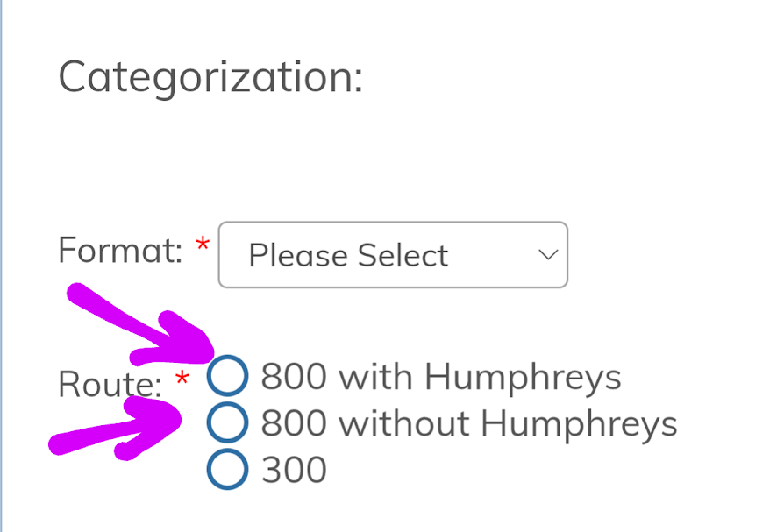Click the lower magenta arrow annotation
Image resolution: width=777 pixels, height=532 pixels.
[x=116, y=428]
